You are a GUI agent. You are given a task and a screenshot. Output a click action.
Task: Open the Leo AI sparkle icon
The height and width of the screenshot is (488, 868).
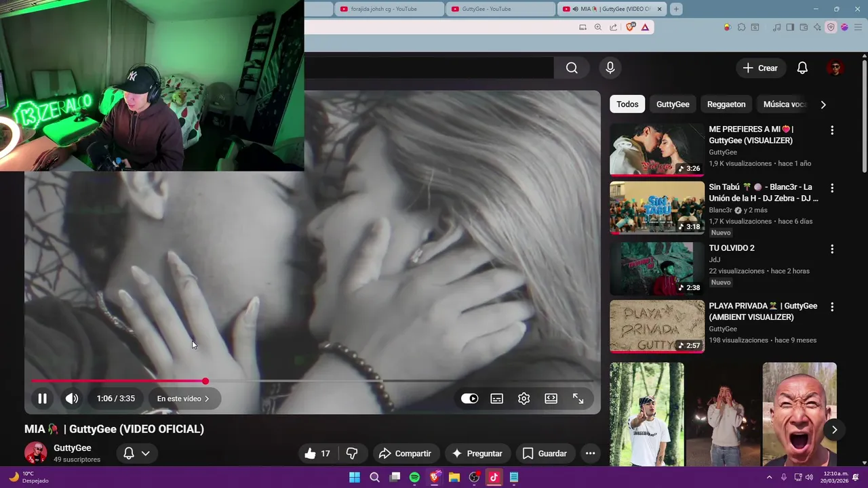(817, 27)
